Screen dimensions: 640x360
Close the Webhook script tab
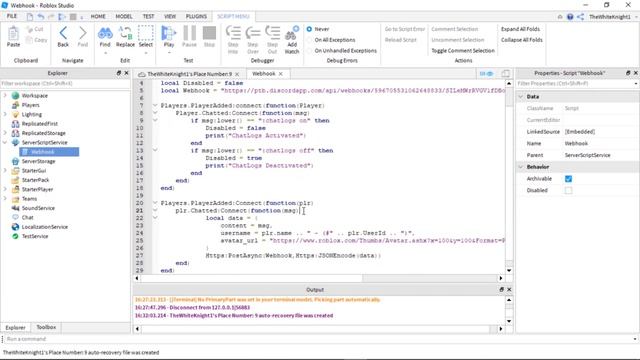pyautogui.click(x=281, y=74)
